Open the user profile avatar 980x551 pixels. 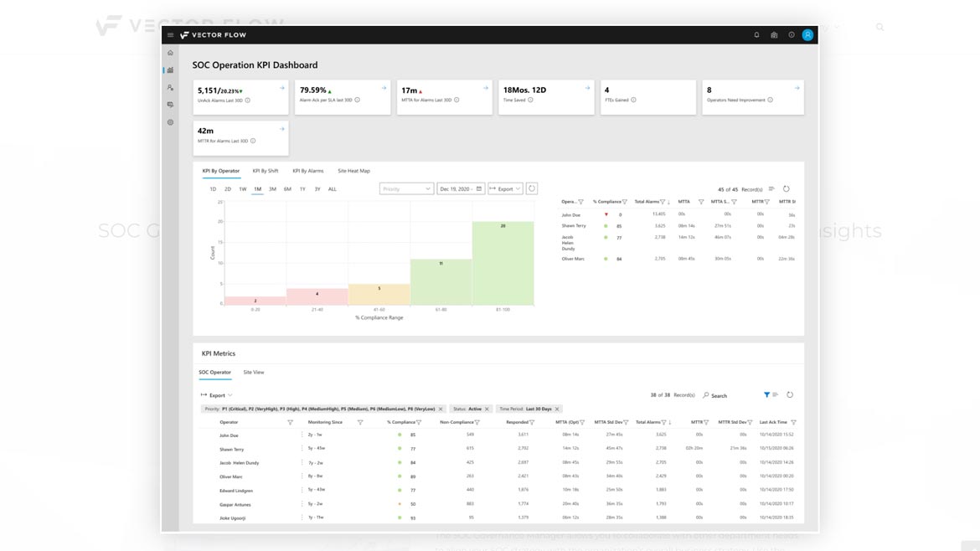pos(807,35)
